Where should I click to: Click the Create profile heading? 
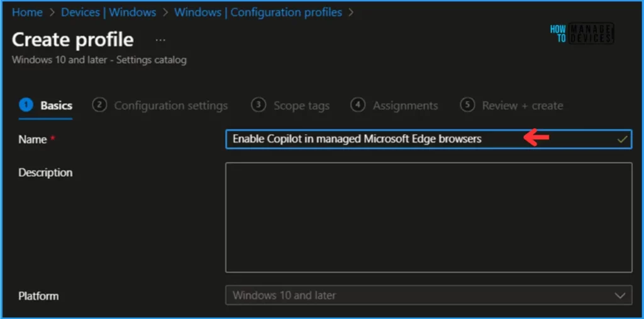pyautogui.click(x=73, y=40)
